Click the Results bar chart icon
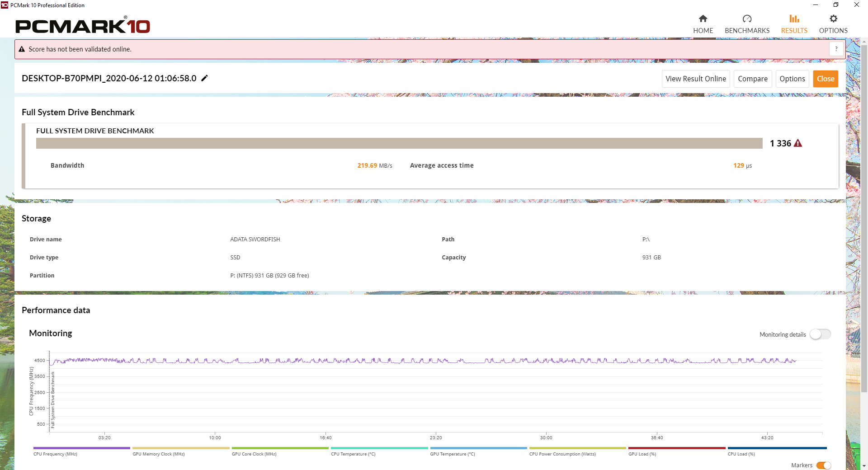The width and height of the screenshot is (868, 470). pos(794,19)
